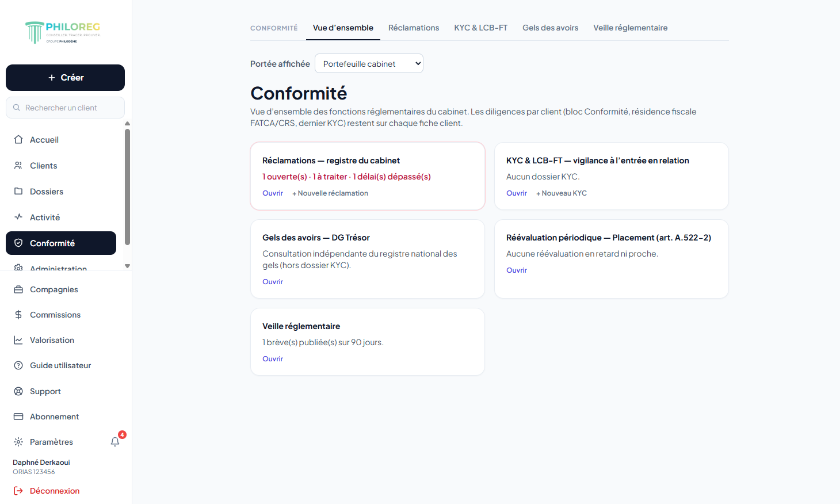The height and width of the screenshot is (504, 840).
Task: Focus the Rechercher un client field
Action: pos(65,108)
